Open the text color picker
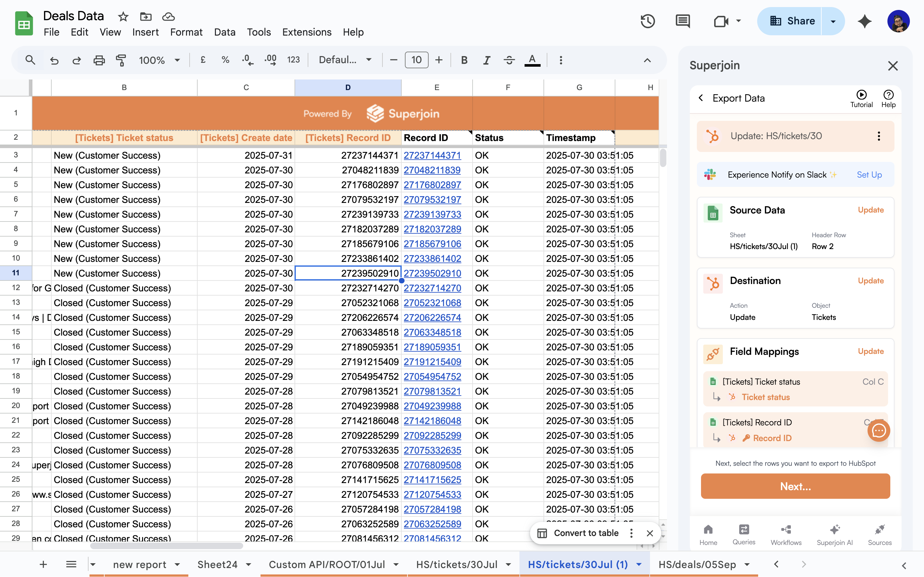The height and width of the screenshot is (577, 924). pos(532,60)
